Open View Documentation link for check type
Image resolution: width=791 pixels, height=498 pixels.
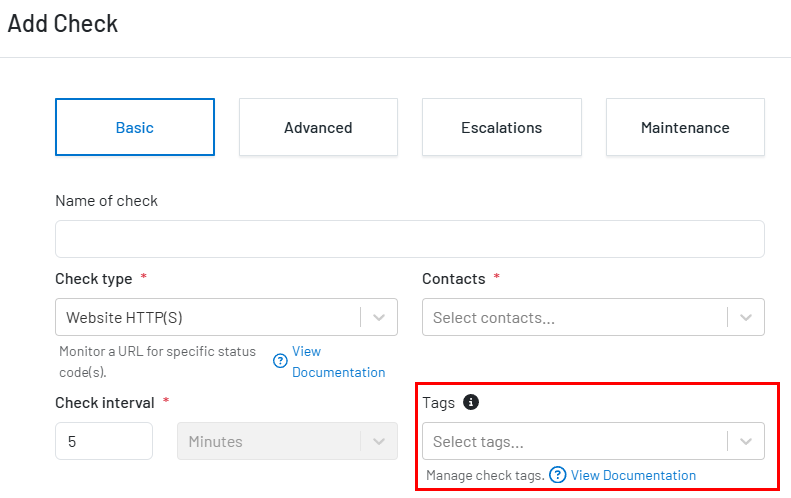(338, 362)
